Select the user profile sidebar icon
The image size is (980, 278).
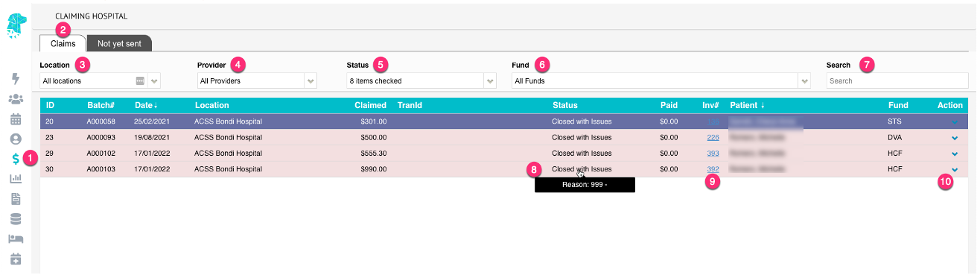pyautogui.click(x=16, y=139)
